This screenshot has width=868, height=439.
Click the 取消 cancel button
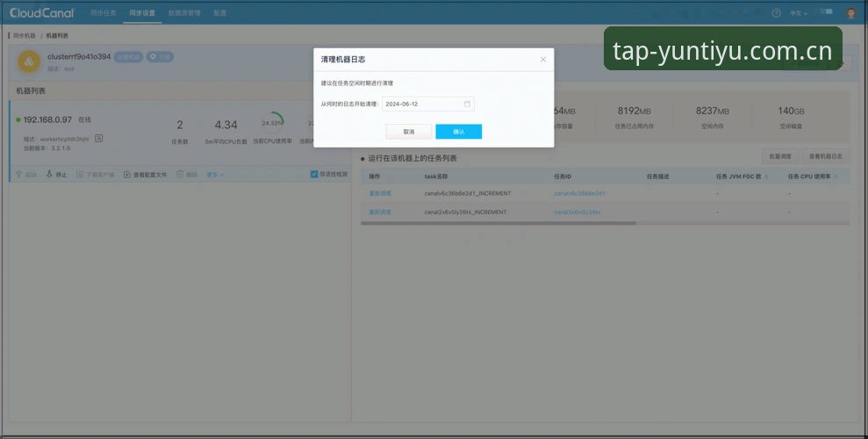408,132
